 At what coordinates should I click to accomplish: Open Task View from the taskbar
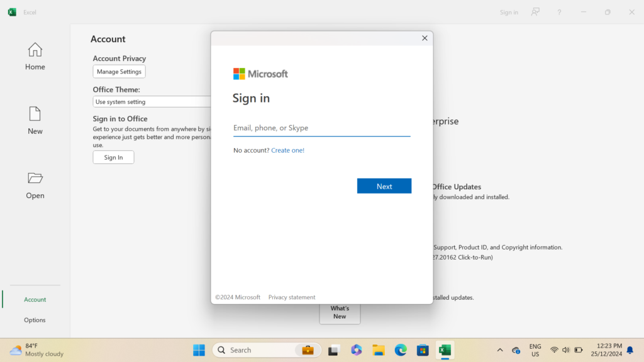(333, 350)
